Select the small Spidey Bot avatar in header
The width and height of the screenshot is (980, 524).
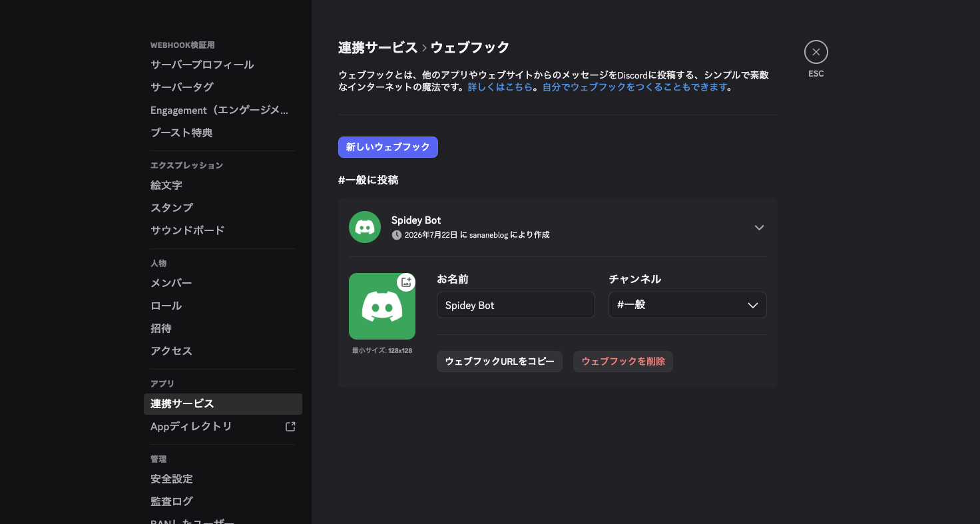365,227
